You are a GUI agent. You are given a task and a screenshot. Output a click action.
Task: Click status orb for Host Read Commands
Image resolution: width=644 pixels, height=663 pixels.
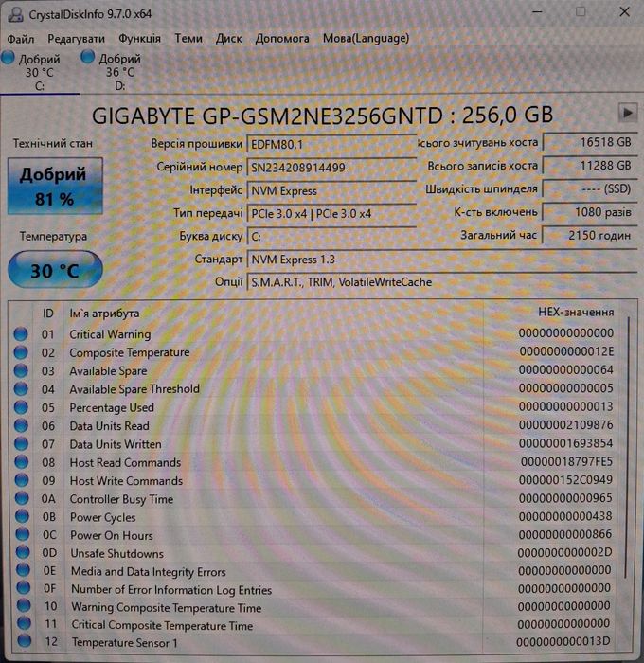coord(21,462)
